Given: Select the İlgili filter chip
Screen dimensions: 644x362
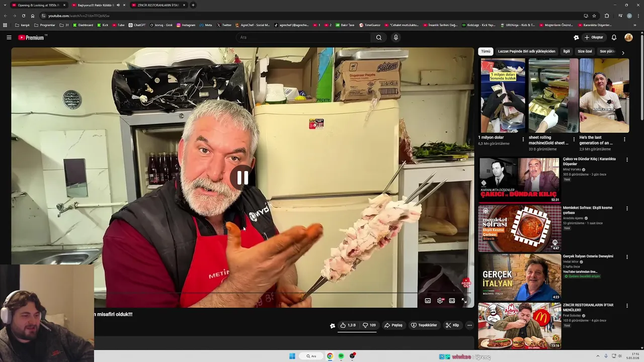Looking at the screenshot, I should click(x=567, y=51).
